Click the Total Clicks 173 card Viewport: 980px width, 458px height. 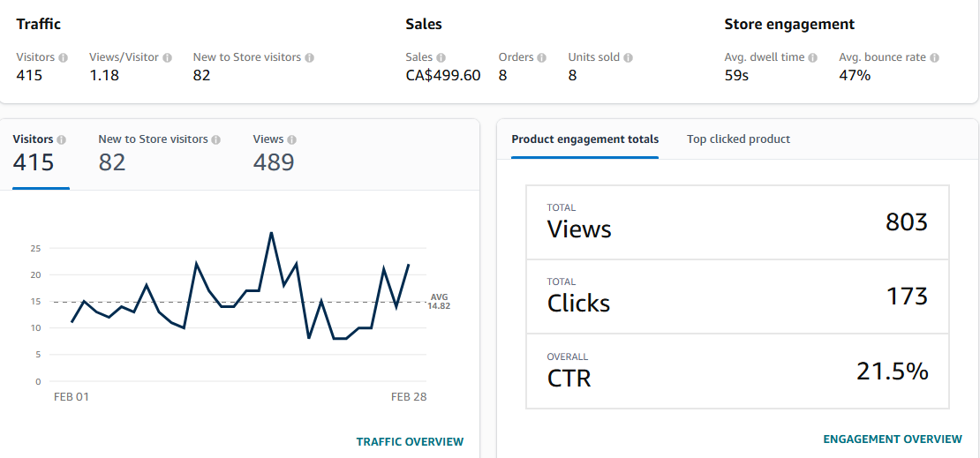pyautogui.click(x=737, y=296)
